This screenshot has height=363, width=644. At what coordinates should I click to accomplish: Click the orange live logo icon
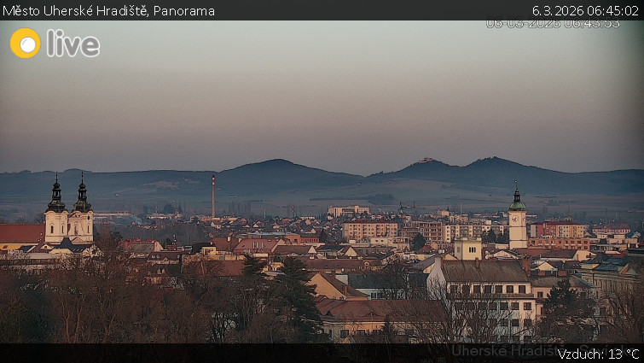click(26, 44)
